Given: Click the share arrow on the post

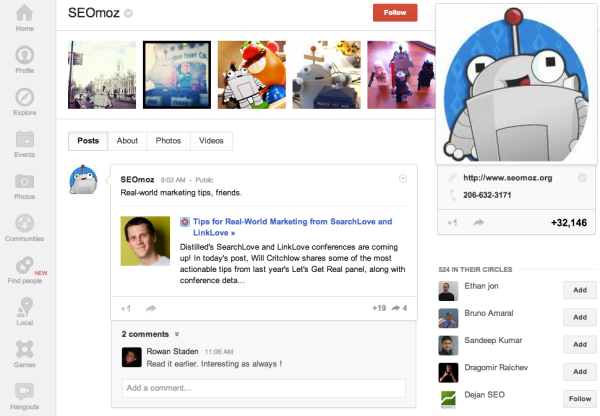Looking at the screenshot, I should click(150, 308).
